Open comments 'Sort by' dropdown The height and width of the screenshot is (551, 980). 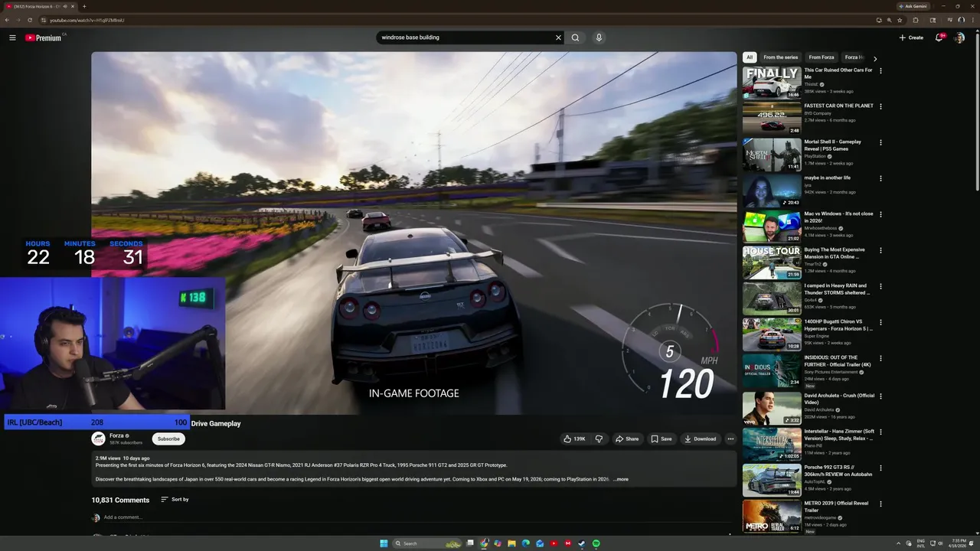pos(175,500)
